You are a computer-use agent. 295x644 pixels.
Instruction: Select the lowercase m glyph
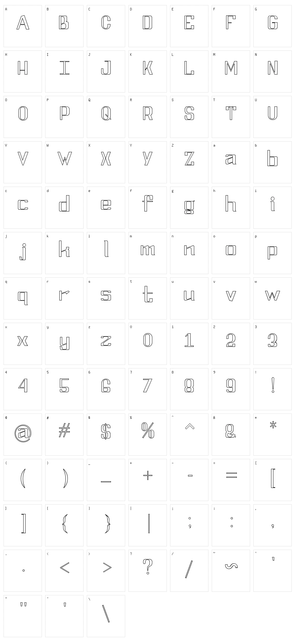(148, 250)
